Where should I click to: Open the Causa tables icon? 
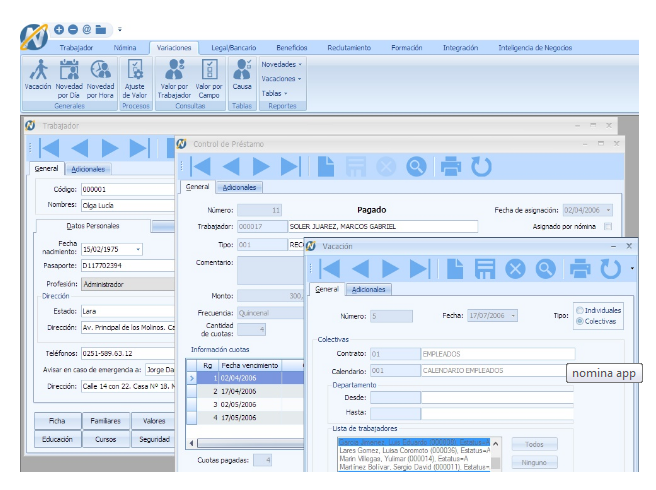(x=242, y=74)
